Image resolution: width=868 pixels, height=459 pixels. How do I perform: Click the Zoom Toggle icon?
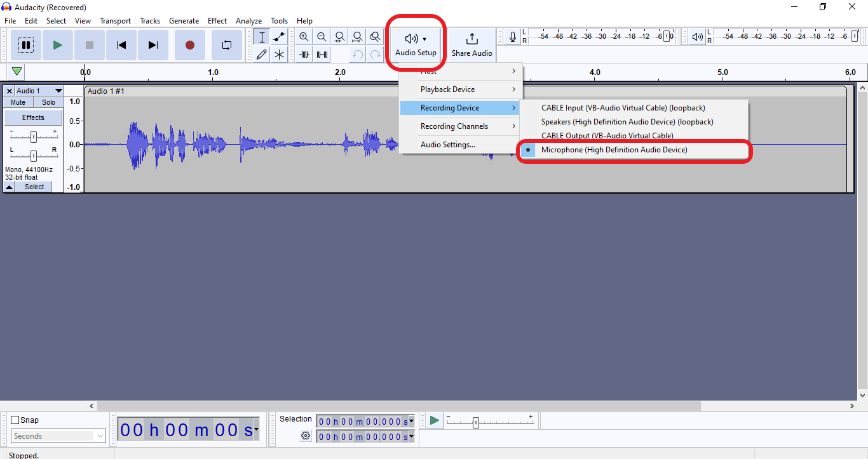[x=376, y=37]
